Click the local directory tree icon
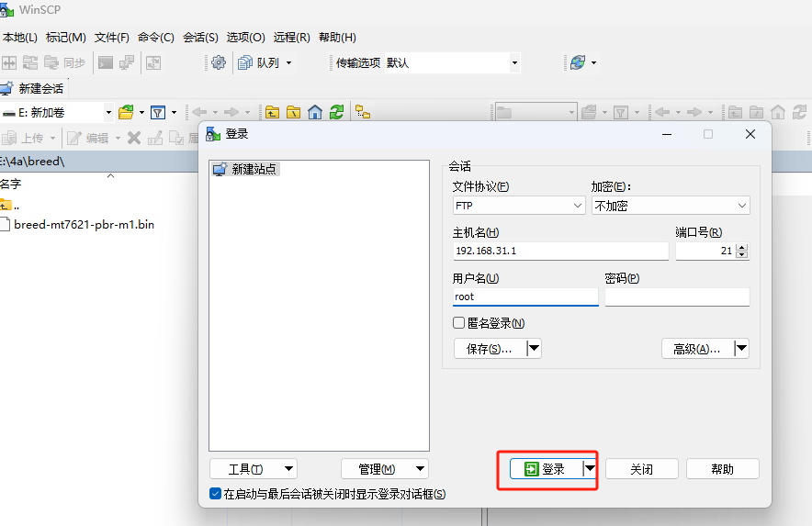This screenshot has height=526, width=812. (x=363, y=112)
